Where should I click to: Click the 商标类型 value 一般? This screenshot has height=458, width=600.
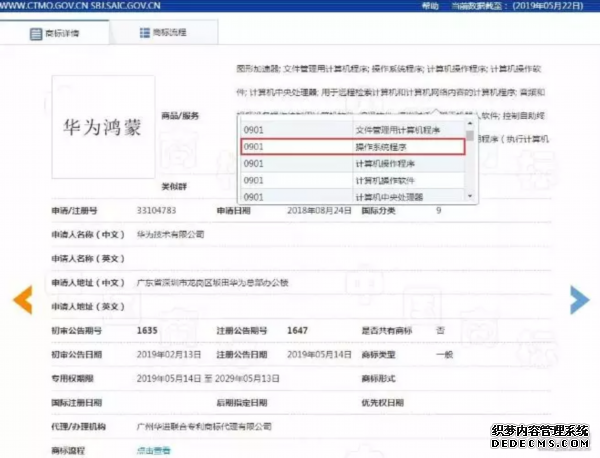[444, 355]
